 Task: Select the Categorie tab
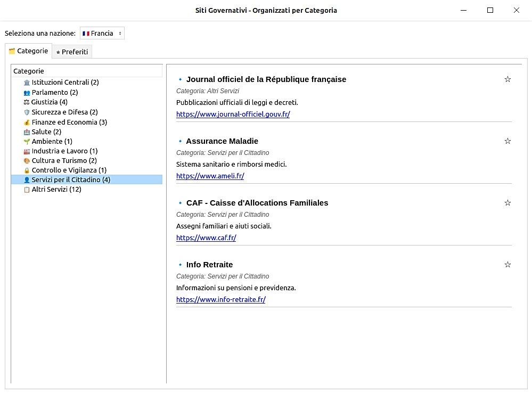(29, 51)
